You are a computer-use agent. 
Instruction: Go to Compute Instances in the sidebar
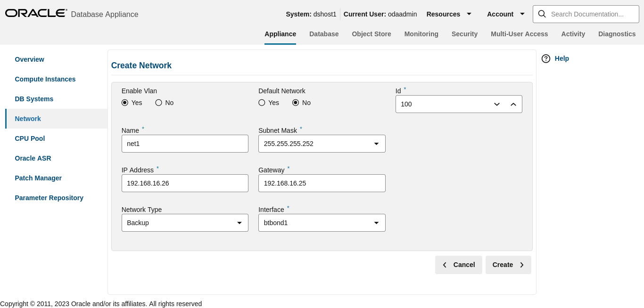45,79
